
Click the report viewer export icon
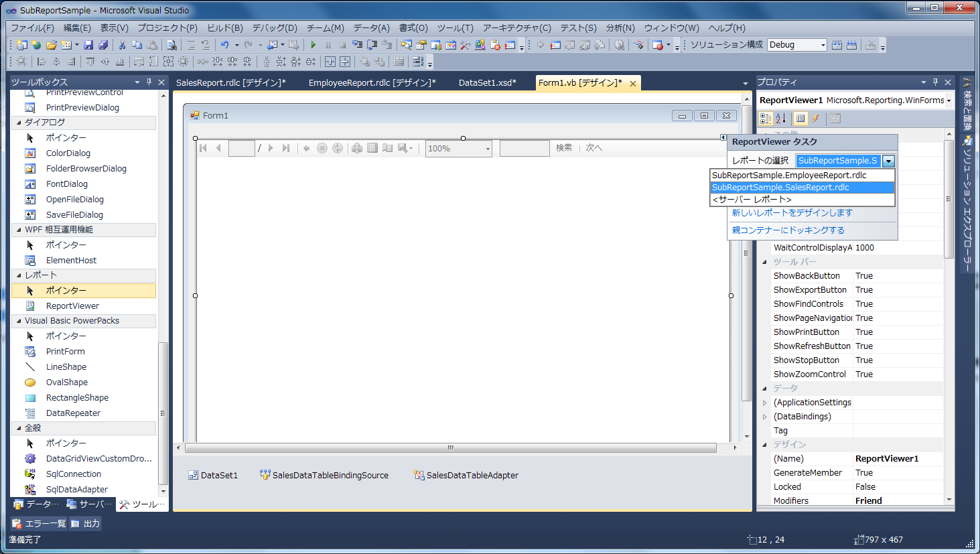(405, 148)
